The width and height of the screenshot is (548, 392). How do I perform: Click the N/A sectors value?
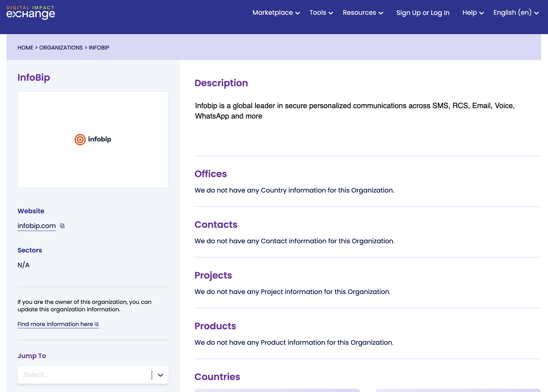point(23,265)
